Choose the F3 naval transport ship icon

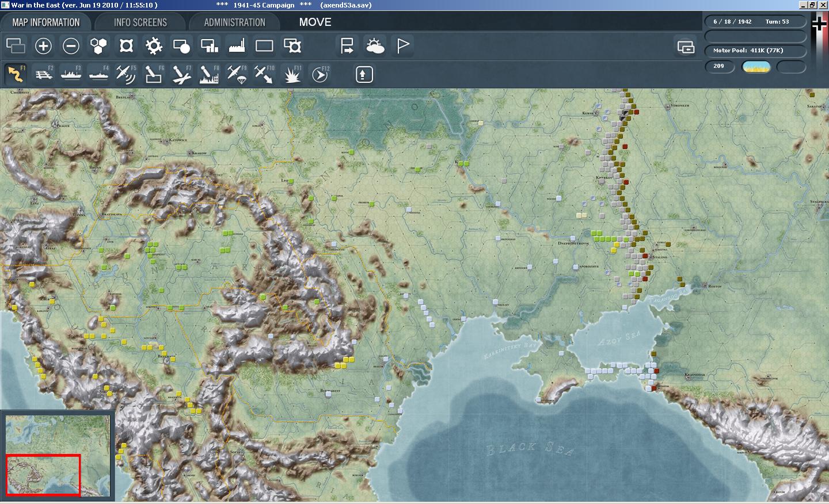[71, 74]
